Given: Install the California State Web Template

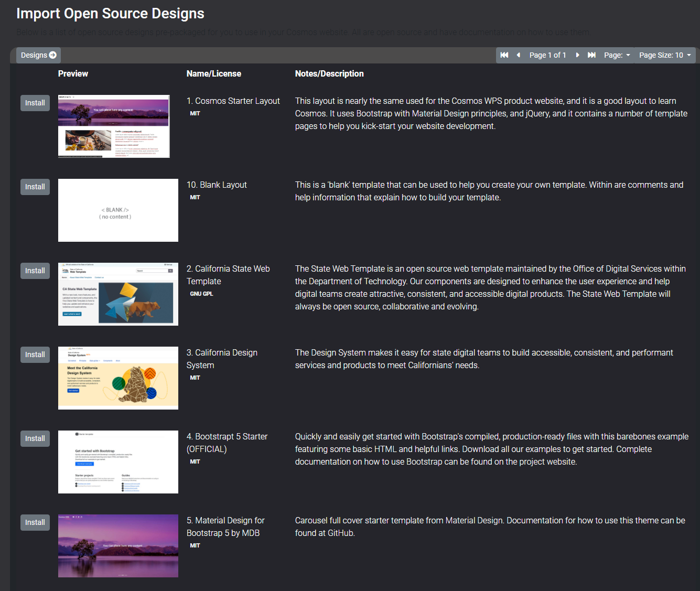Looking at the screenshot, I should [35, 271].
